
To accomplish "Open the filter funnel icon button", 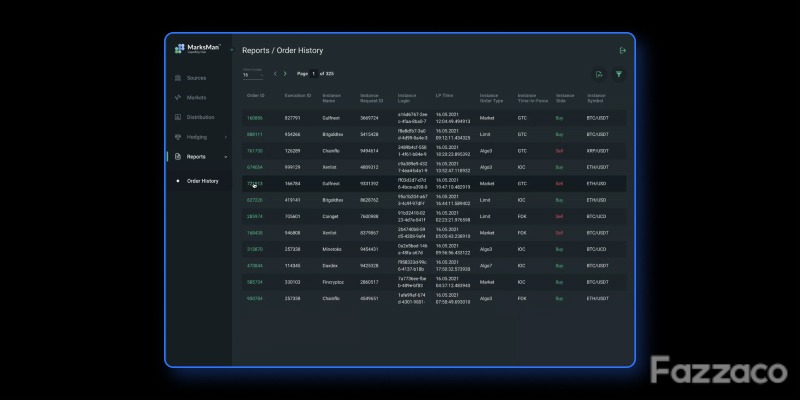I will 619,74.
